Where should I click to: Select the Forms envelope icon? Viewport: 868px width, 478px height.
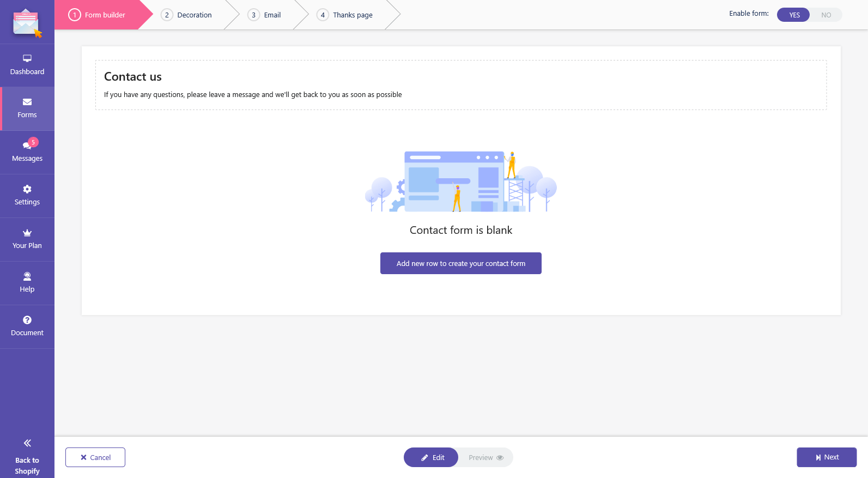click(27, 102)
